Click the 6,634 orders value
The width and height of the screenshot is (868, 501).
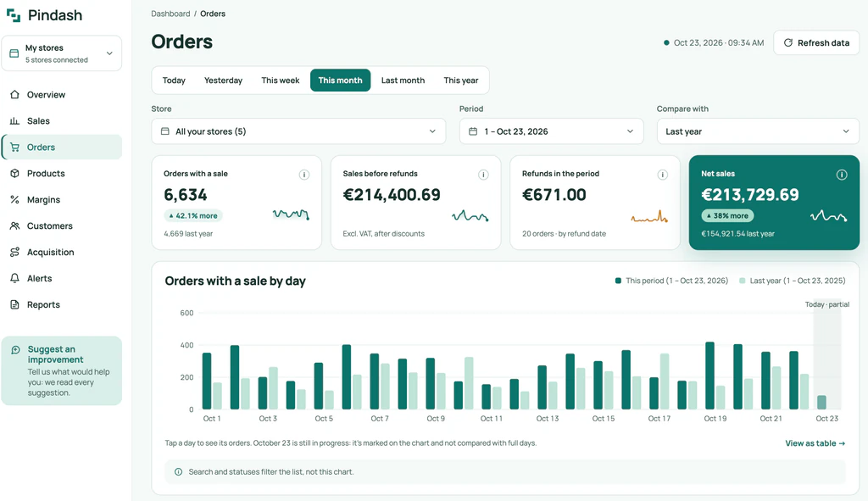(x=186, y=195)
